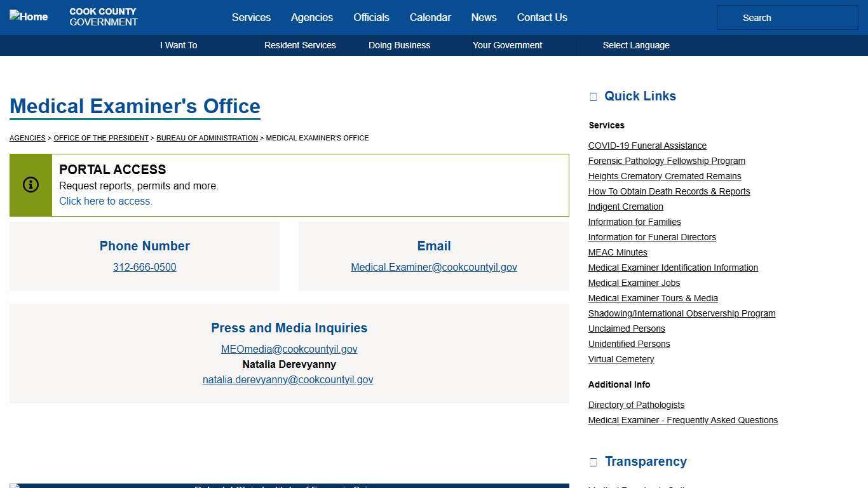Follow the Click here to access link

point(105,201)
